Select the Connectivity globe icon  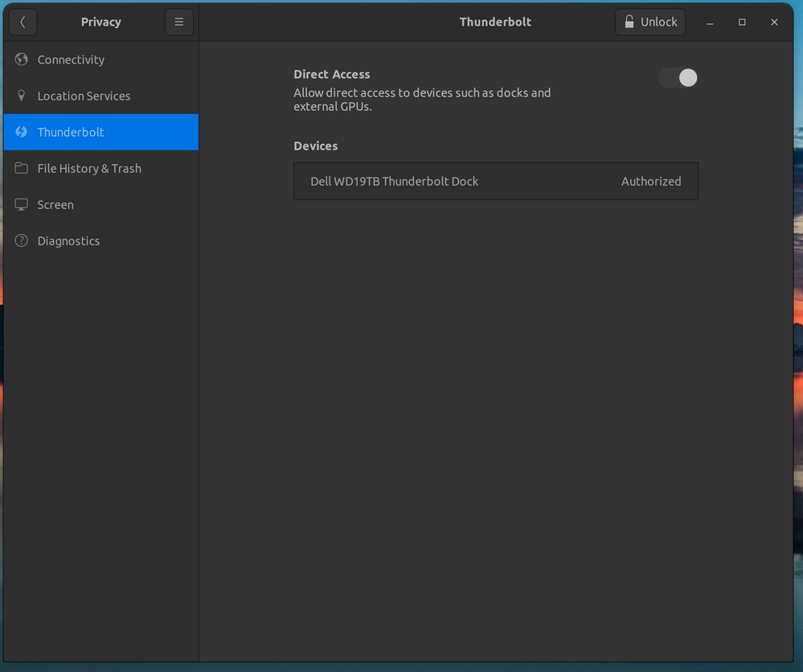pyautogui.click(x=21, y=59)
